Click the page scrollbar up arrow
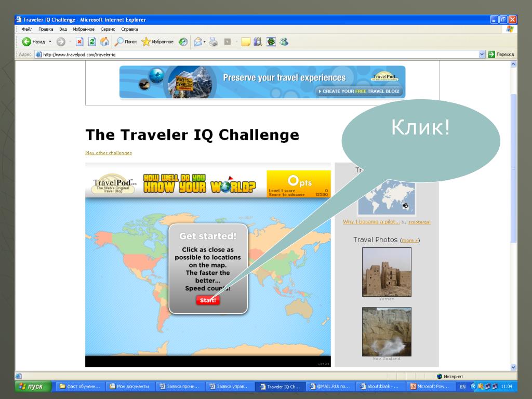Screen dimensions: 532x399 pos(513,64)
